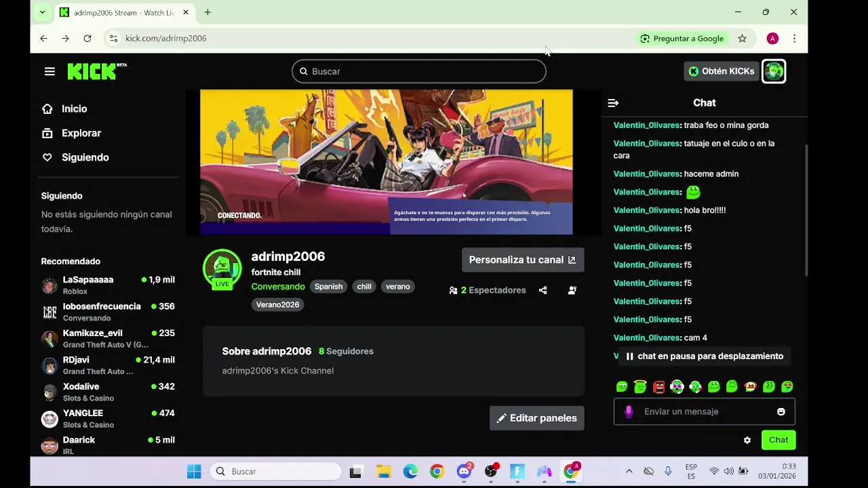Insert the heart-eyes drooling emote
868x488 pixels.
click(x=787, y=386)
